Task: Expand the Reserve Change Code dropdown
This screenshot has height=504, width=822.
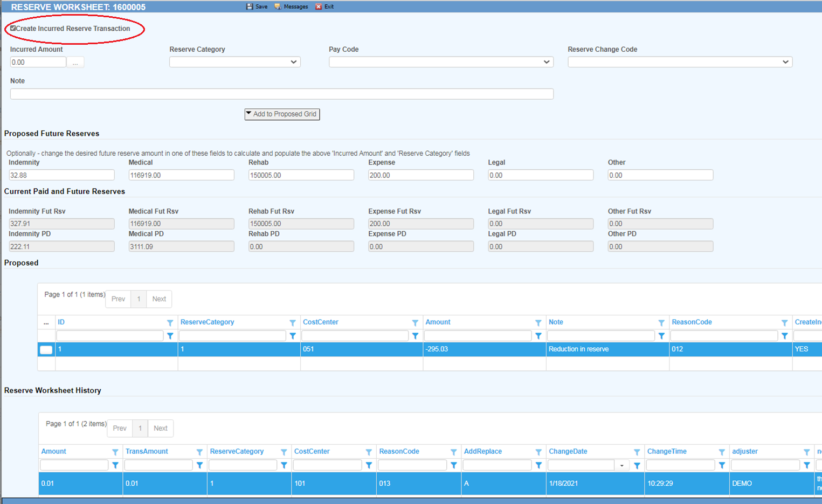Action: click(680, 62)
